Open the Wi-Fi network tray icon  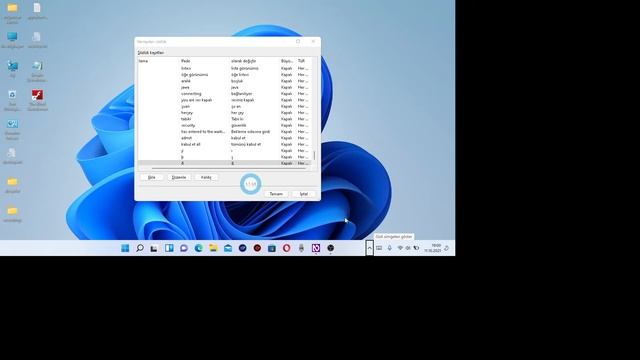pyautogui.click(x=400, y=248)
